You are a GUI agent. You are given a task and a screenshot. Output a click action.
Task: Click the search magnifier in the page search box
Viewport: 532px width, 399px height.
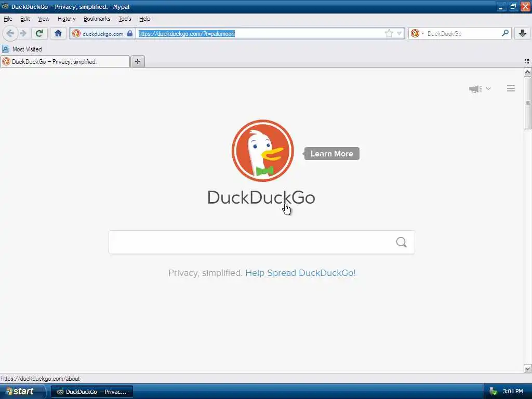[x=402, y=242]
